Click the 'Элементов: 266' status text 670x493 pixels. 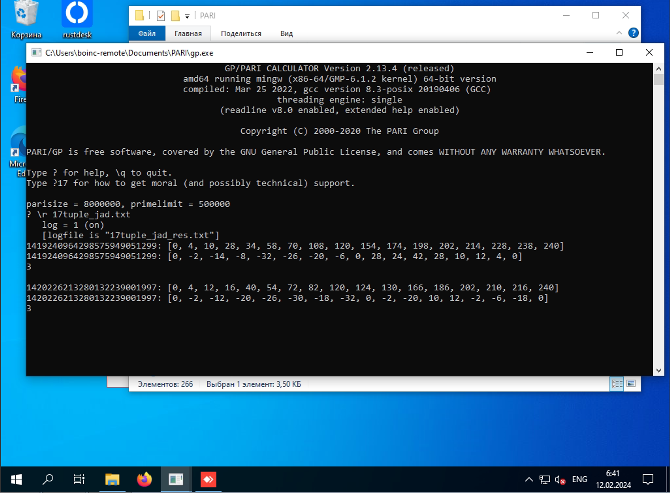(x=165, y=384)
